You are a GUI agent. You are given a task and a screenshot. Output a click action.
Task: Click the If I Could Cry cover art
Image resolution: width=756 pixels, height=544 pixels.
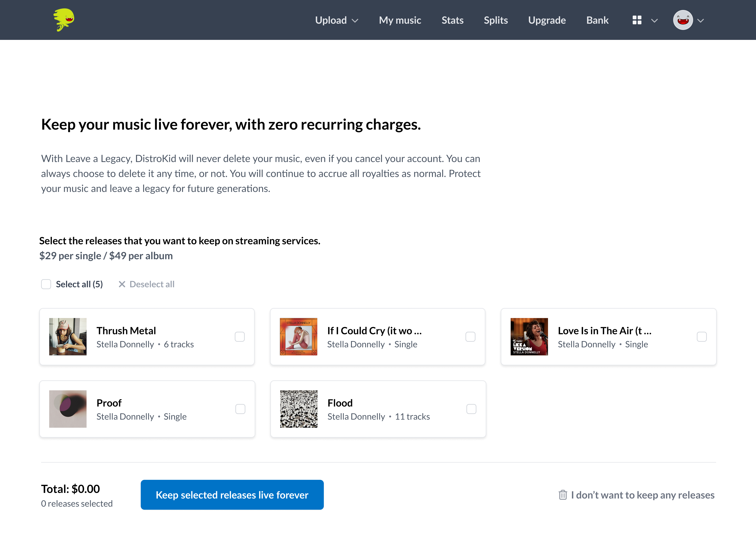pyautogui.click(x=298, y=336)
